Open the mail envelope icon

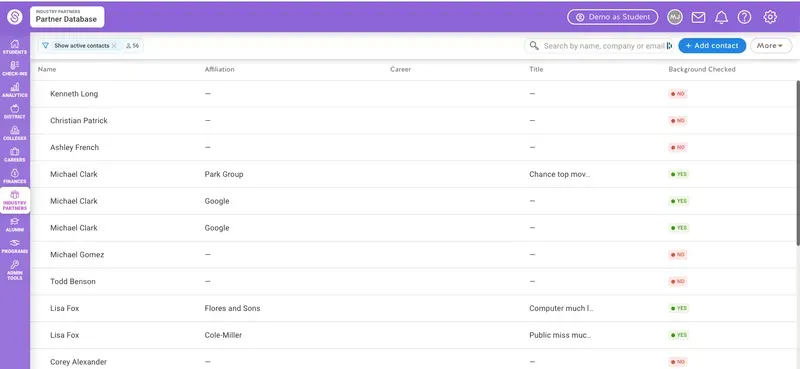[698, 17]
